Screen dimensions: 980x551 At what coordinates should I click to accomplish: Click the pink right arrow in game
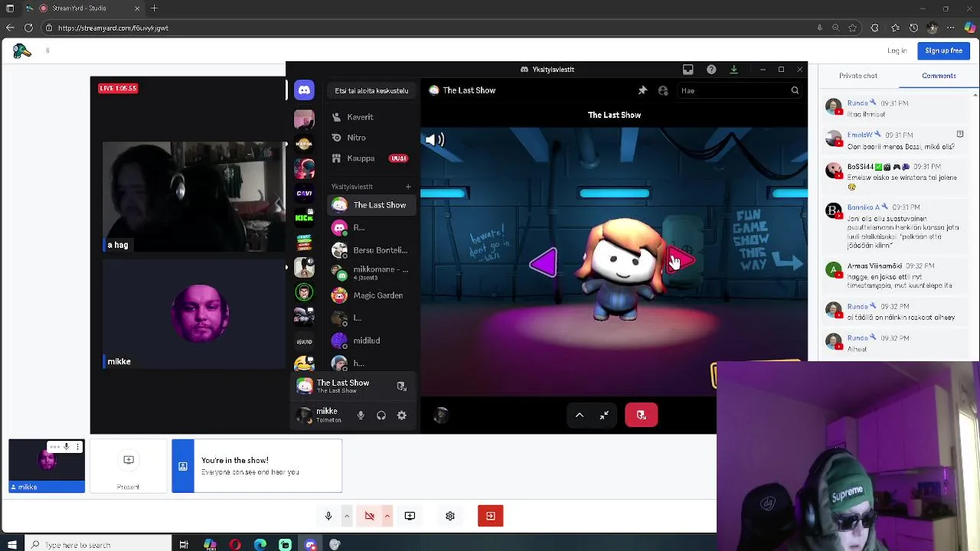681,260
